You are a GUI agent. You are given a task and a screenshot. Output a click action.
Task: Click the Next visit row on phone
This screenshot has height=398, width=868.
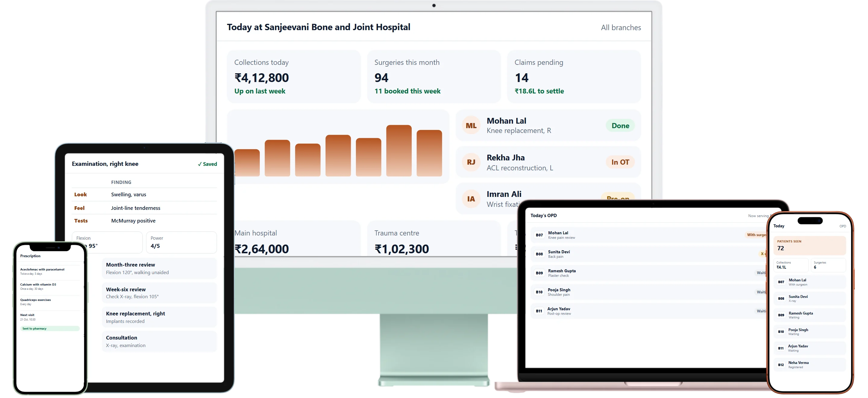[50, 317]
